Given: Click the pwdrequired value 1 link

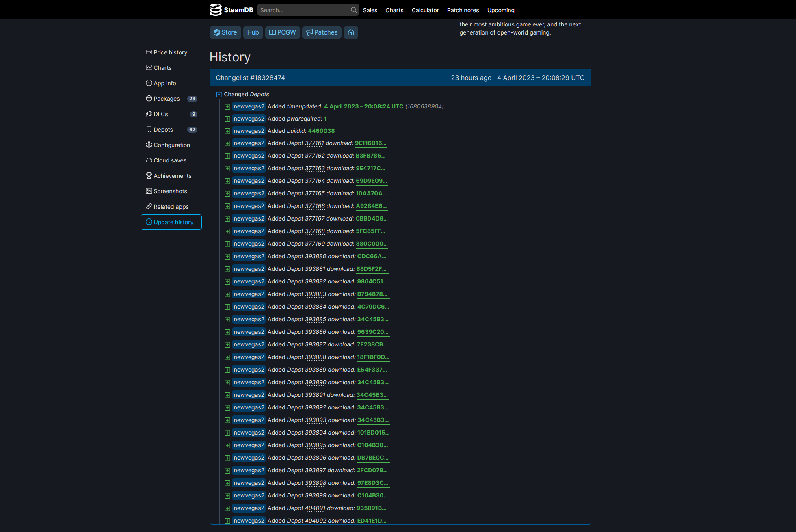Looking at the screenshot, I should tap(325, 119).
